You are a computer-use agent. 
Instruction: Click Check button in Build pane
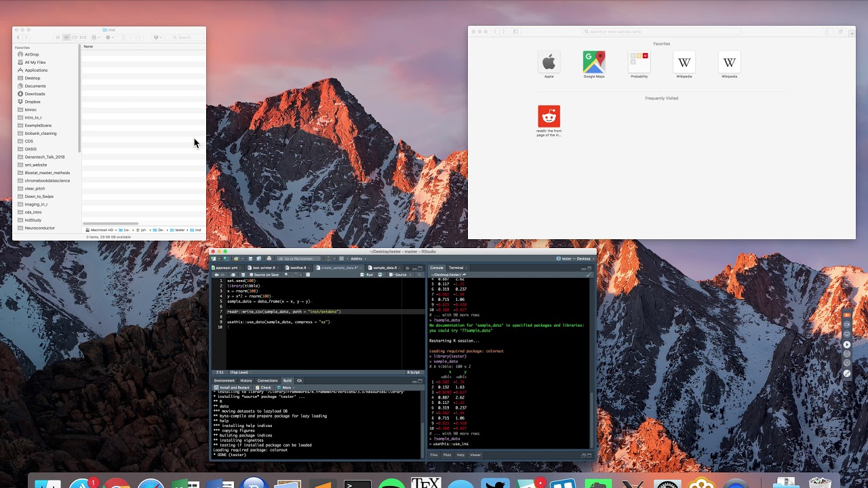pos(263,388)
